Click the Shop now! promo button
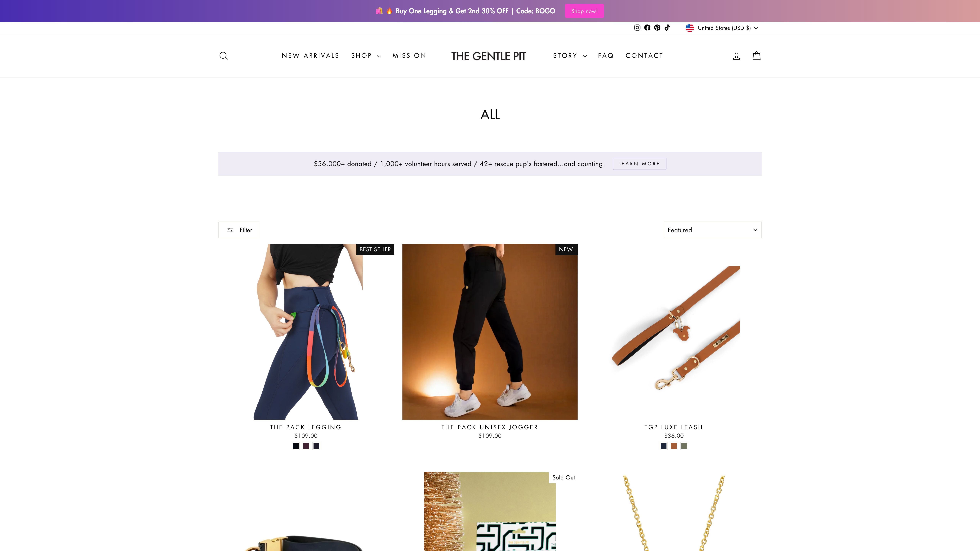 coord(584,11)
